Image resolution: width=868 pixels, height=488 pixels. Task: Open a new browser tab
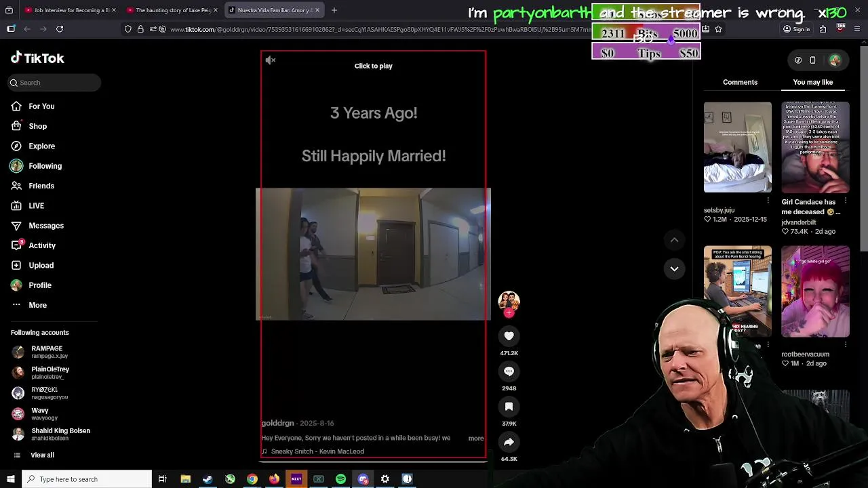pos(334,10)
